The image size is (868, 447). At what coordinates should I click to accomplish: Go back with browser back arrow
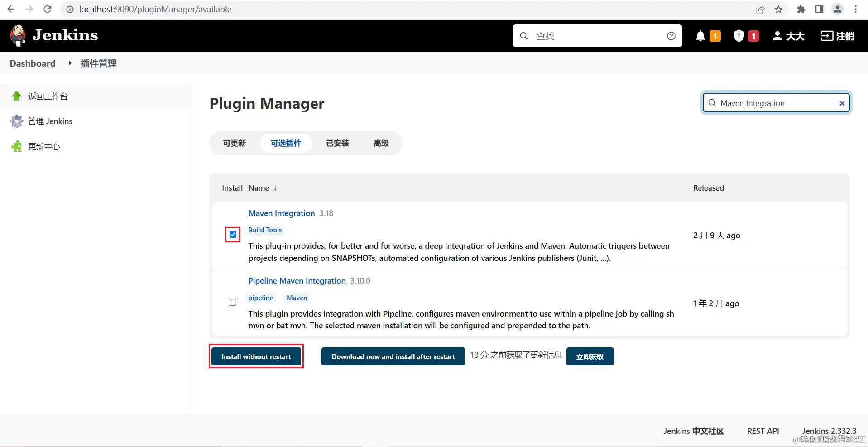(11, 9)
